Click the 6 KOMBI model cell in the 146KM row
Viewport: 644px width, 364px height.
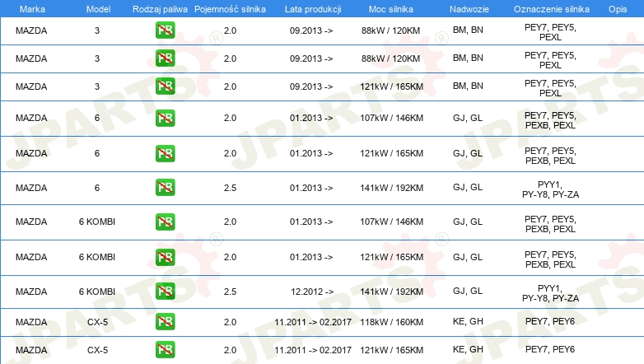pos(97,222)
